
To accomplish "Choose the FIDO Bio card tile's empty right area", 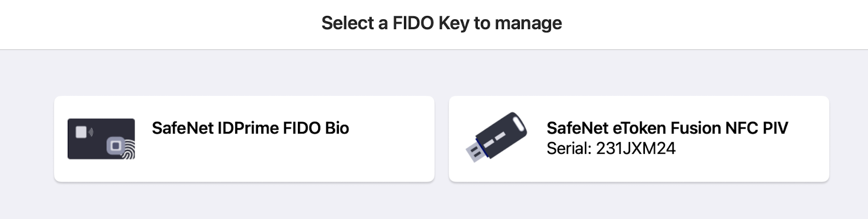I will pyautogui.click(x=394, y=159).
